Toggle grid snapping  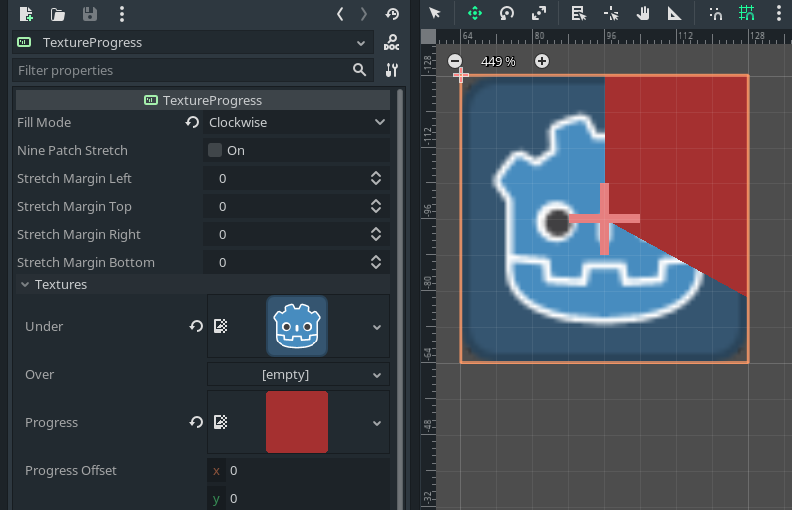(x=747, y=13)
